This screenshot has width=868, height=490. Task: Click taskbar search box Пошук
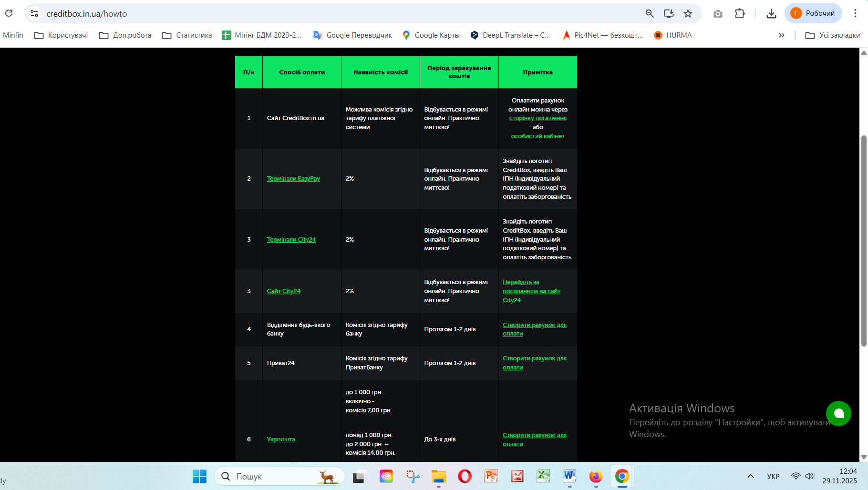[280, 476]
